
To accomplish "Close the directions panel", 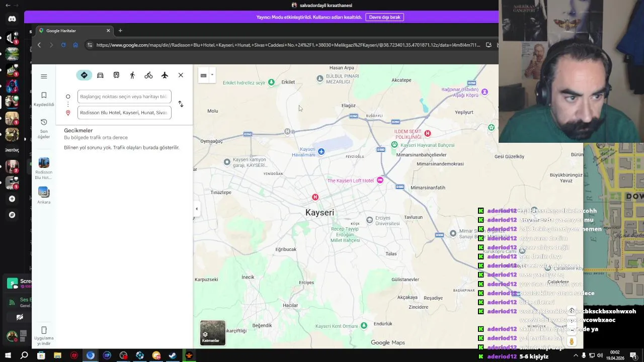I will 181,75.
